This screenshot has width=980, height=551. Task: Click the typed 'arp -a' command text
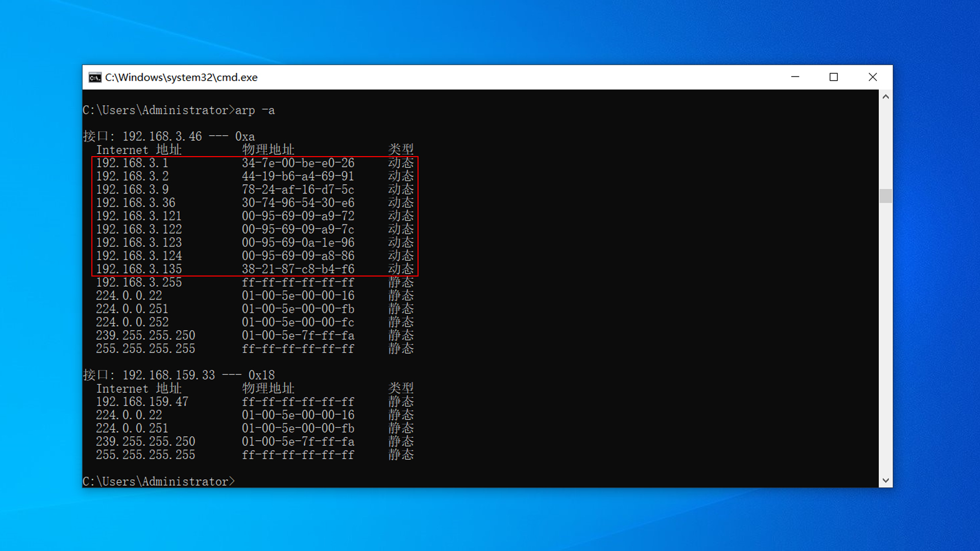tap(255, 110)
